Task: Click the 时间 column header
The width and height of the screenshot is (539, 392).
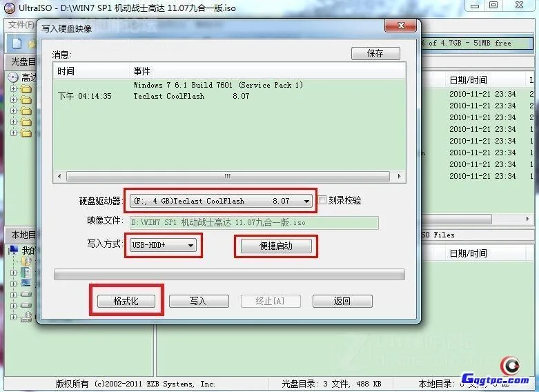Action: click(91, 71)
